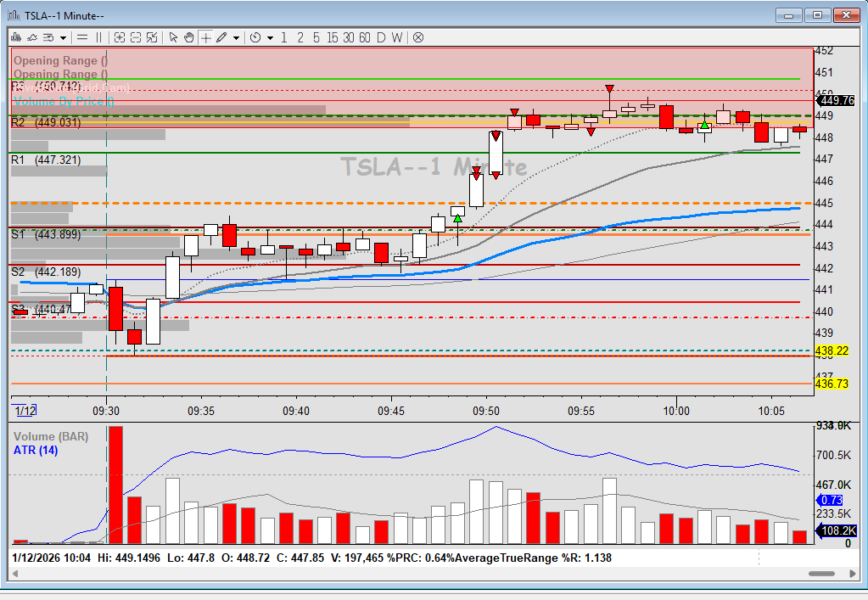Select the horizontal lines tool
The image size is (868, 600).
point(82,37)
